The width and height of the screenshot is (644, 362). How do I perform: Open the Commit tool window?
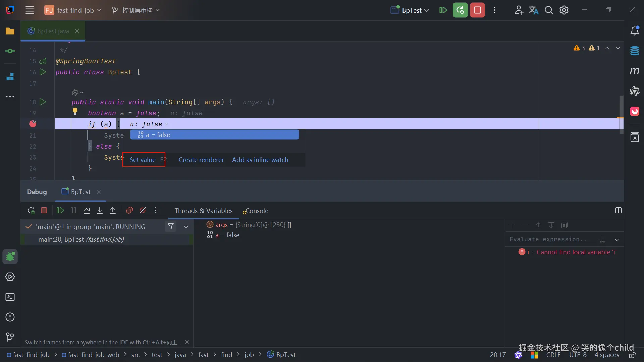(10, 51)
